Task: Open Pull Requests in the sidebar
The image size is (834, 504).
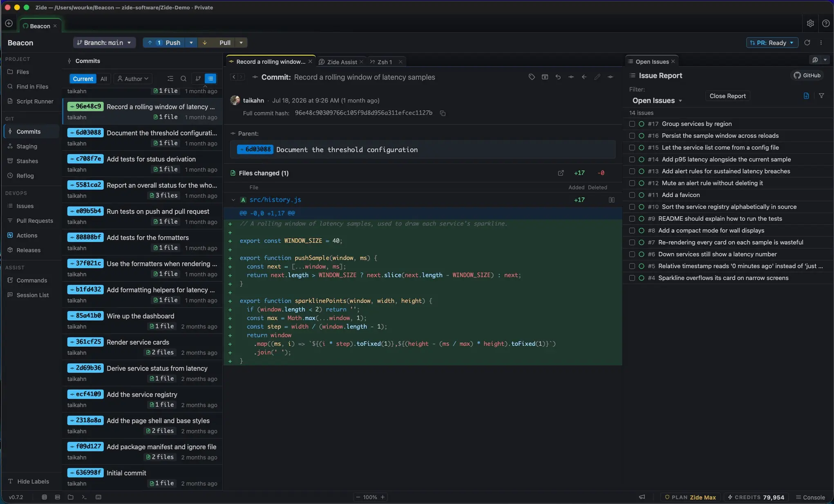Action: (x=35, y=221)
